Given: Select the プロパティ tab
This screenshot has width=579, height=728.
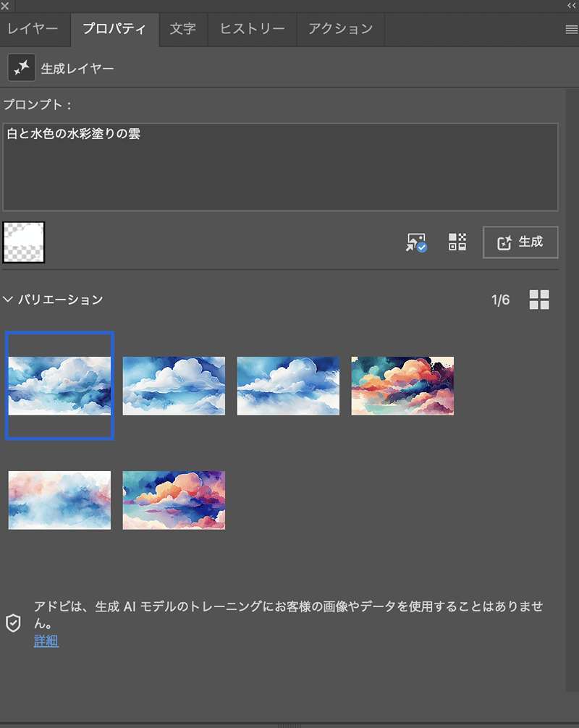Looking at the screenshot, I should coord(114,29).
